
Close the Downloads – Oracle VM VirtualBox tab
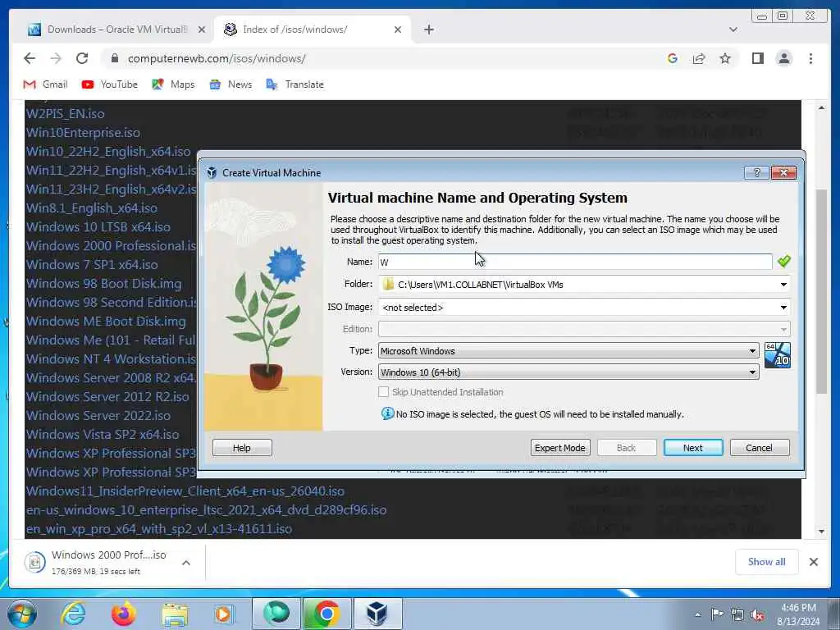(x=202, y=30)
